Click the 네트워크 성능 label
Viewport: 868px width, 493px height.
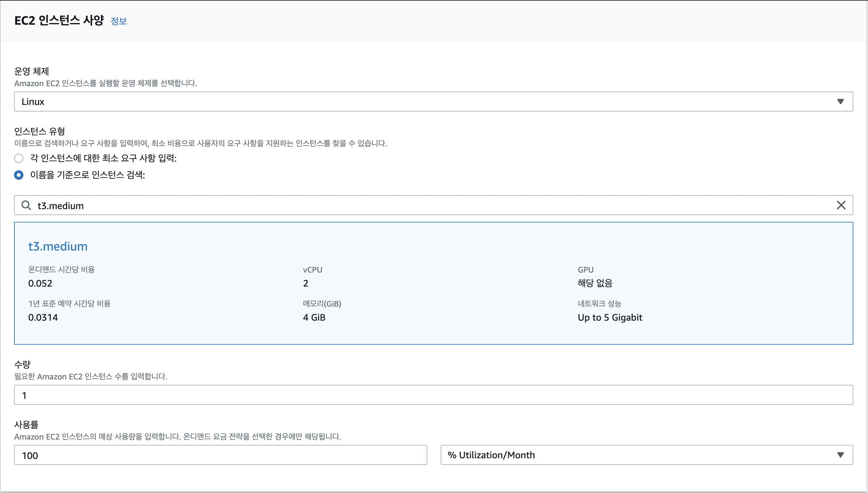(x=599, y=304)
